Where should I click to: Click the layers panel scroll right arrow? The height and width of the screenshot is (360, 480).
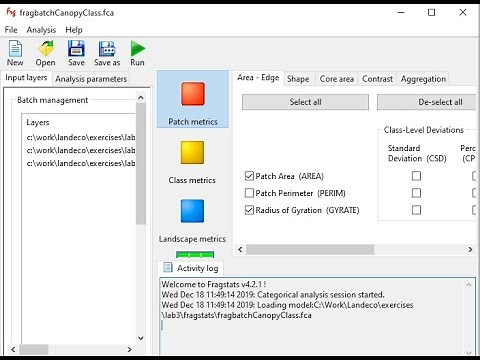(x=129, y=349)
